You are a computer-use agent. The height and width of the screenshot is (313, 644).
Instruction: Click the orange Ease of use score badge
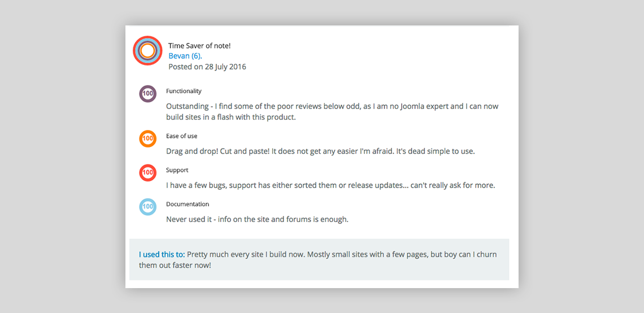click(148, 138)
